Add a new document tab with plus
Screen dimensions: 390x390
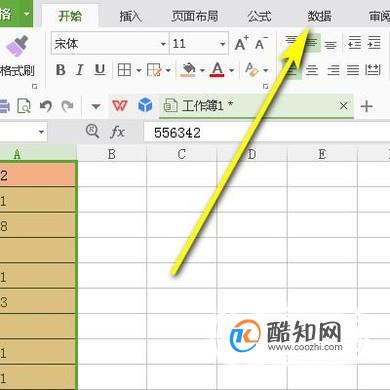366,106
